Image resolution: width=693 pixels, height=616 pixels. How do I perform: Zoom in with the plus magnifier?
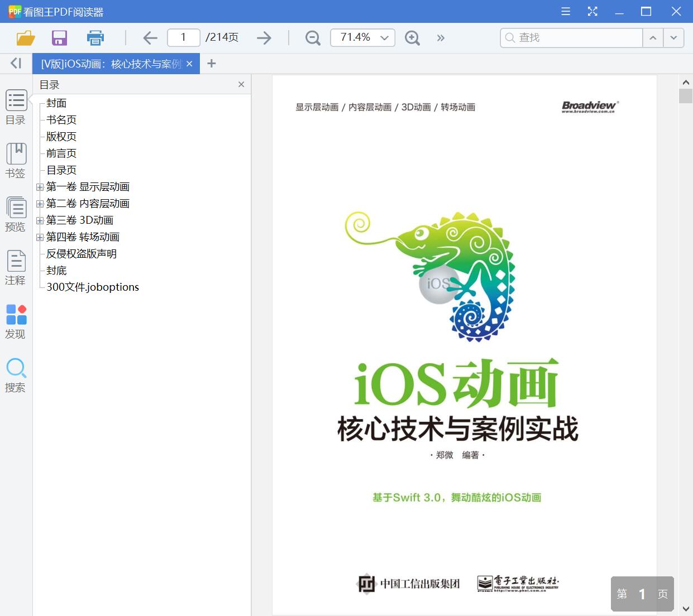[412, 38]
